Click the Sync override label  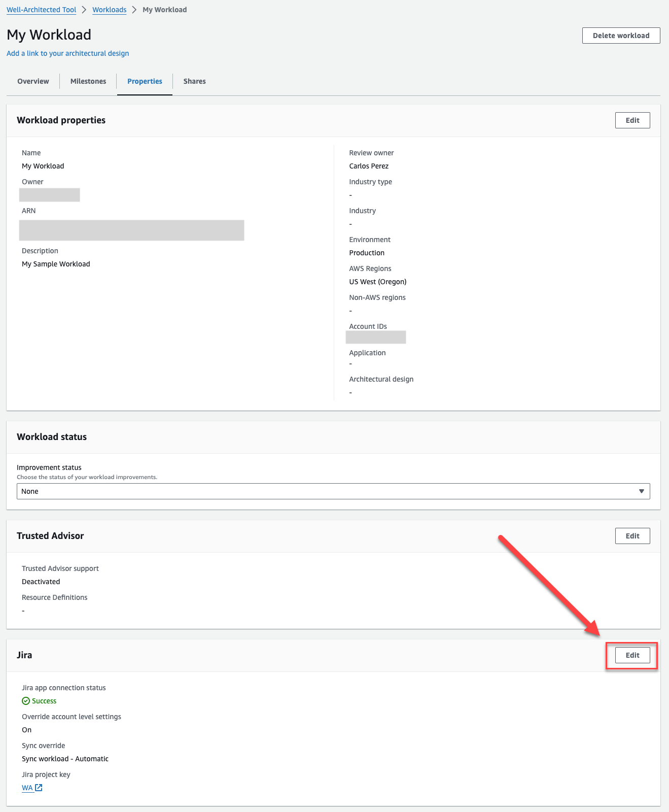point(44,746)
